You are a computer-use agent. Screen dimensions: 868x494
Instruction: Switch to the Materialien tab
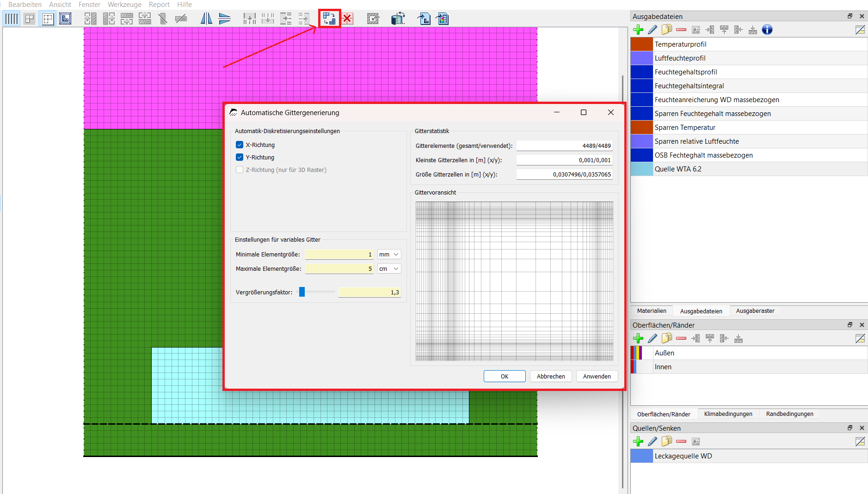click(652, 311)
